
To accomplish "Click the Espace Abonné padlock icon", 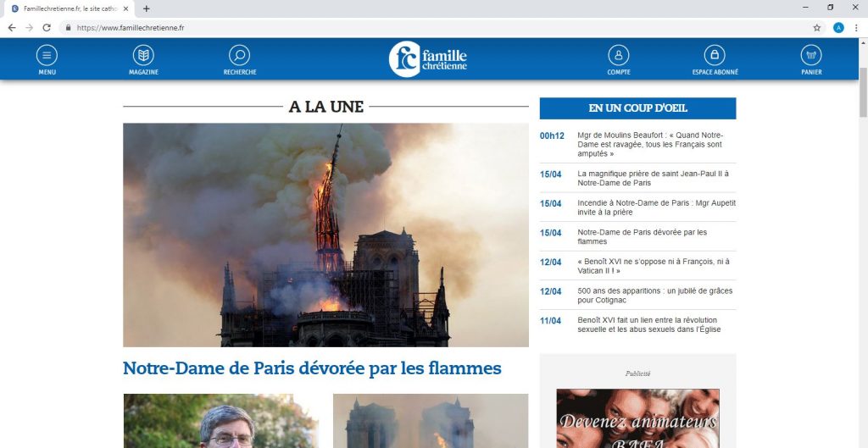I will click(x=715, y=56).
